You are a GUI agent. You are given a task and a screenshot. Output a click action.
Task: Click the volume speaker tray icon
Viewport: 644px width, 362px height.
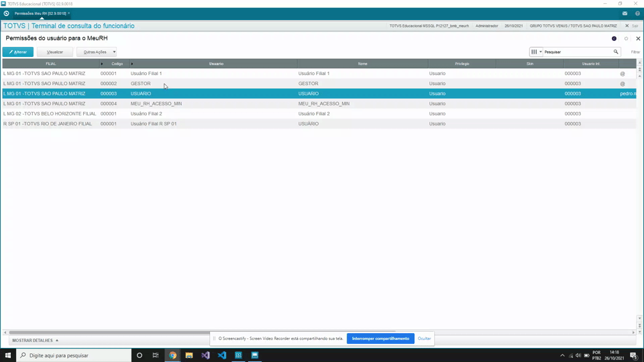pyautogui.click(x=578, y=355)
